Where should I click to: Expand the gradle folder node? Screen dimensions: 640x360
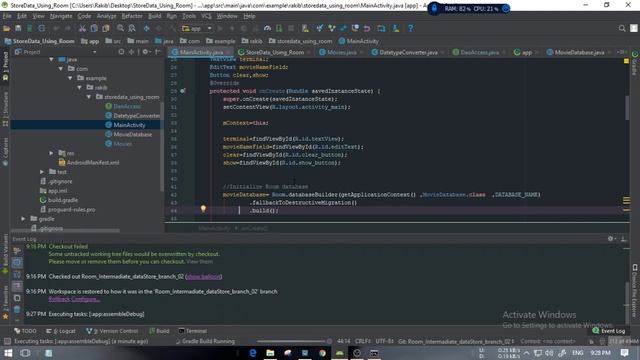[23, 219]
